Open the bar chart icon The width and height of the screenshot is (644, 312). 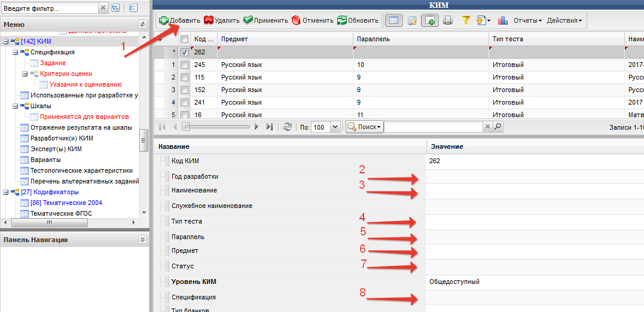coord(502,20)
